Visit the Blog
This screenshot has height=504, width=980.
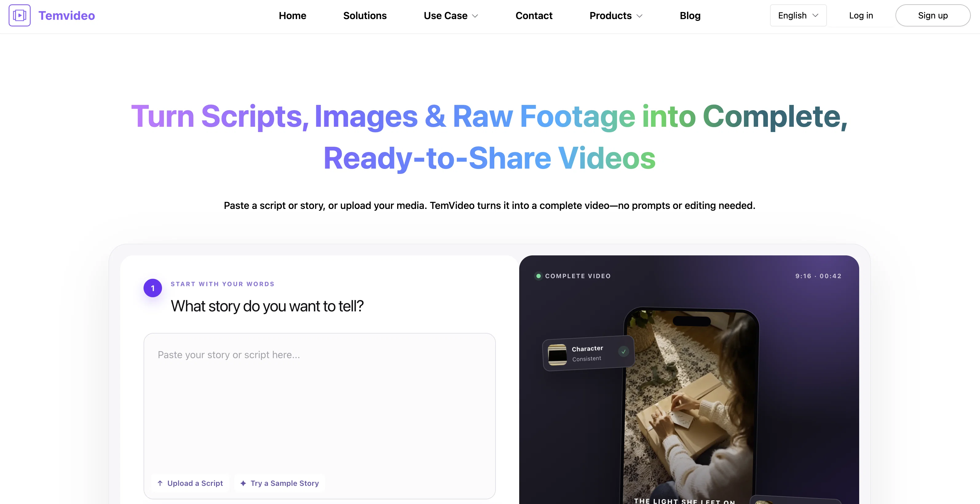coord(690,16)
